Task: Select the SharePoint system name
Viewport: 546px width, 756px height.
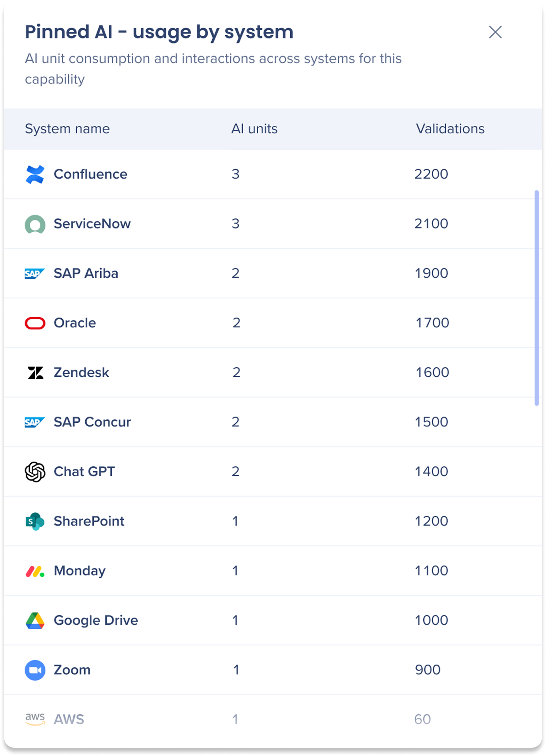Action: [89, 521]
